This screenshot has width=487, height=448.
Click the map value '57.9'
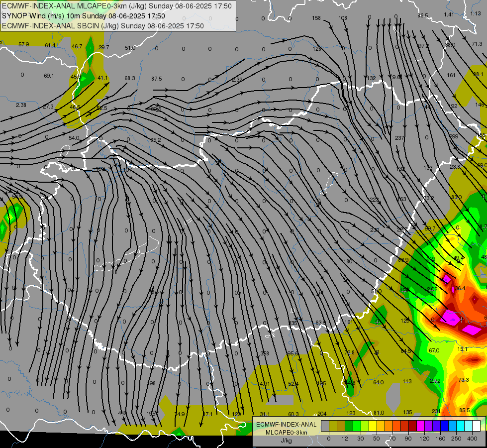(23, 44)
